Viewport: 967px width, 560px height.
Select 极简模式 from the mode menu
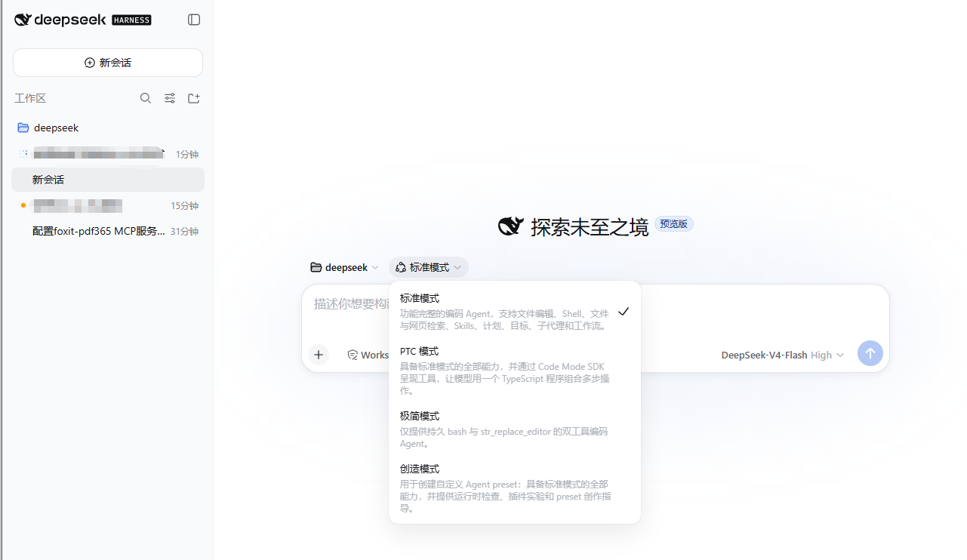tap(515, 429)
